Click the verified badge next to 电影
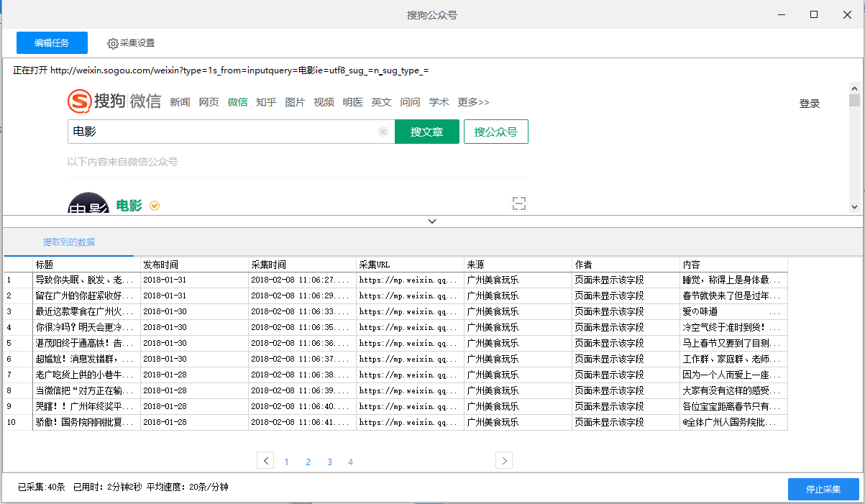The width and height of the screenshot is (865, 504). click(x=155, y=206)
